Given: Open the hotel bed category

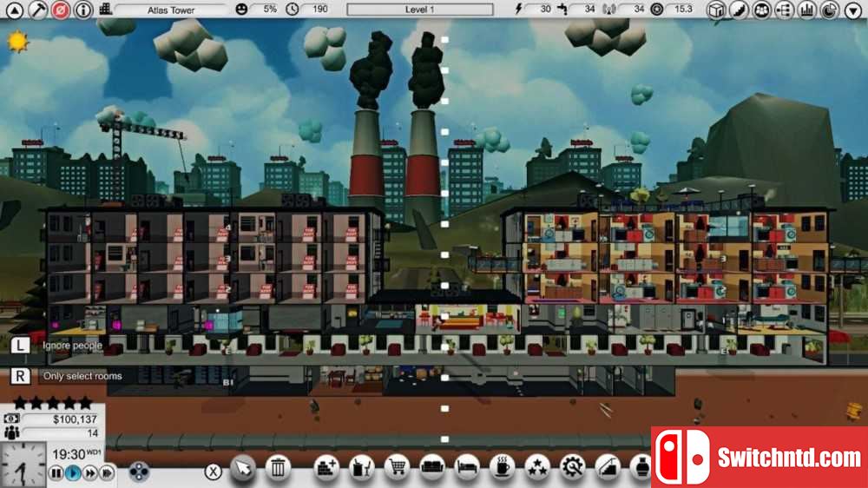Looking at the screenshot, I should [467, 469].
